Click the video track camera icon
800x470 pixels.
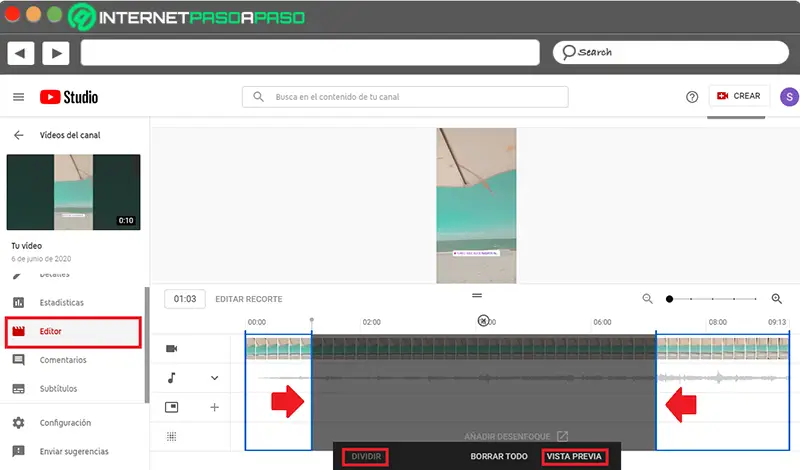pos(172,349)
